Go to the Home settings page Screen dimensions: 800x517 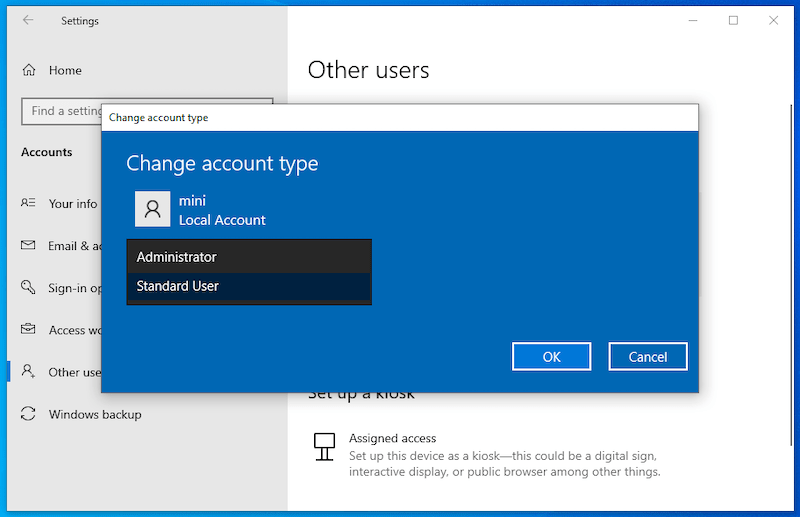click(x=65, y=70)
